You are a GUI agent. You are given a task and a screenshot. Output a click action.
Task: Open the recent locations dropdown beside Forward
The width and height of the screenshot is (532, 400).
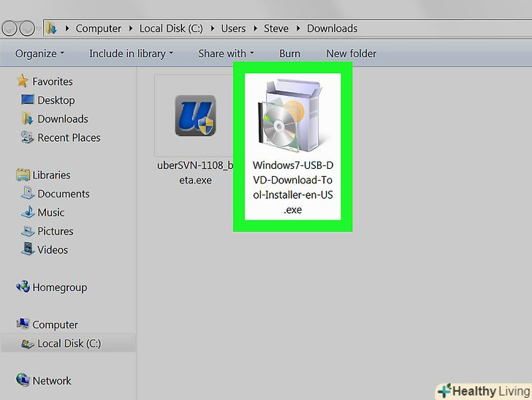point(39,29)
